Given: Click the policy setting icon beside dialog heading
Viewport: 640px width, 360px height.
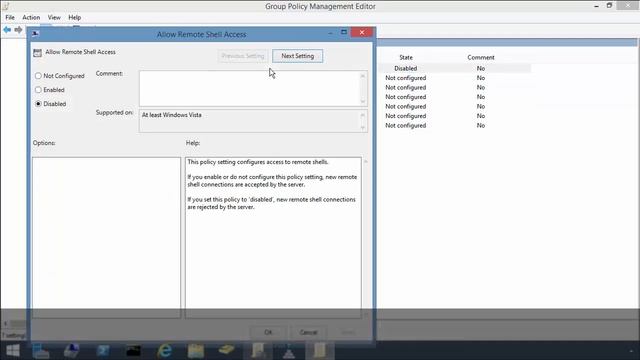Looking at the screenshot, I should (38, 53).
